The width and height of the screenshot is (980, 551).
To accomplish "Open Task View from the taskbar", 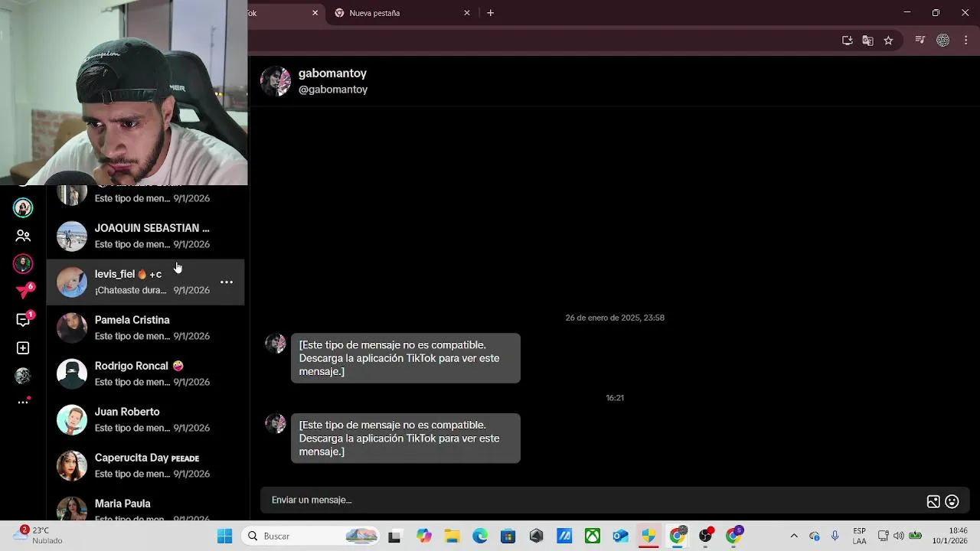I will 394,536.
